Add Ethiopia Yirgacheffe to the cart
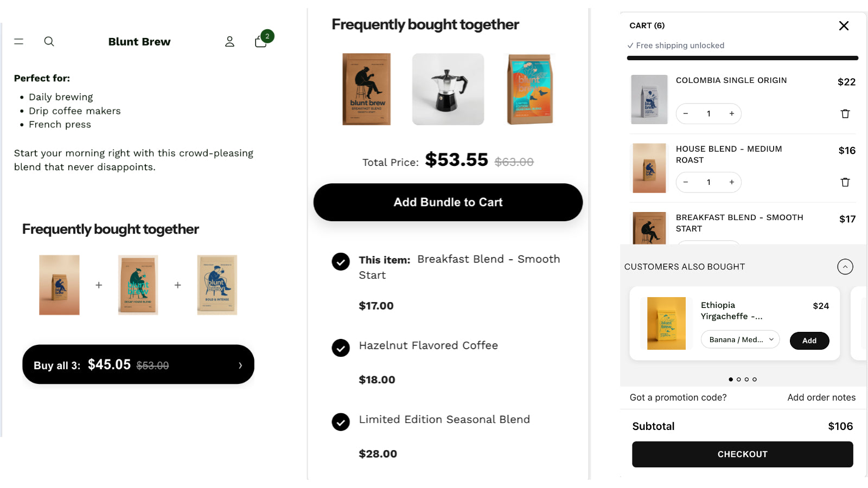Image resolution: width=868 pixels, height=488 pixels. [x=809, y=341]
